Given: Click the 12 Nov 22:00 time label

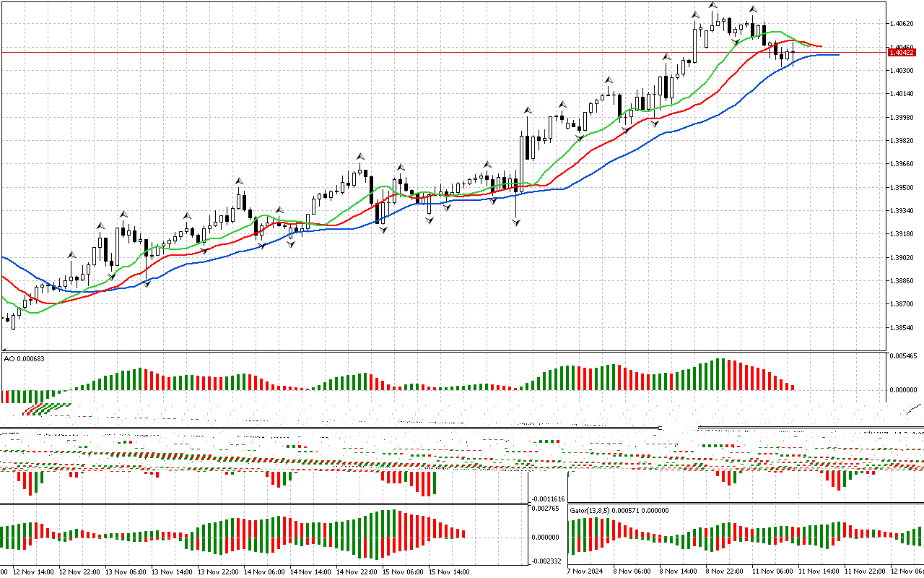Looking at the screenshot, I should (x=79, y=571).
